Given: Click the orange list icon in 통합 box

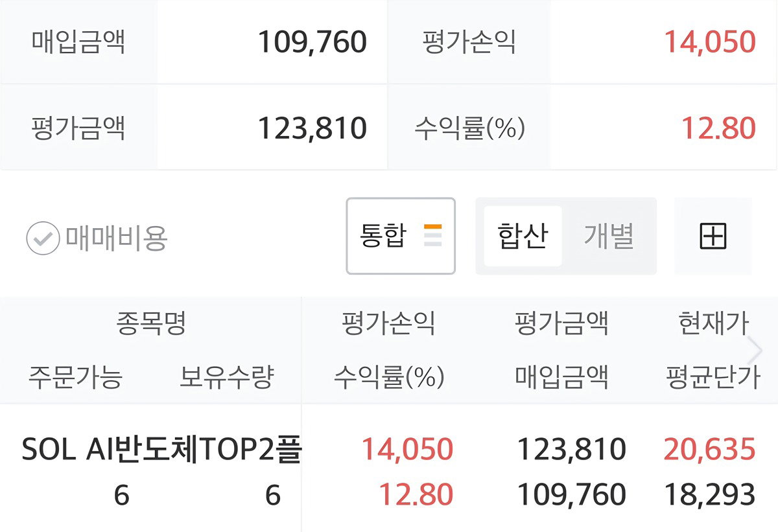Looking at the screenshot, I should point(432,236).
